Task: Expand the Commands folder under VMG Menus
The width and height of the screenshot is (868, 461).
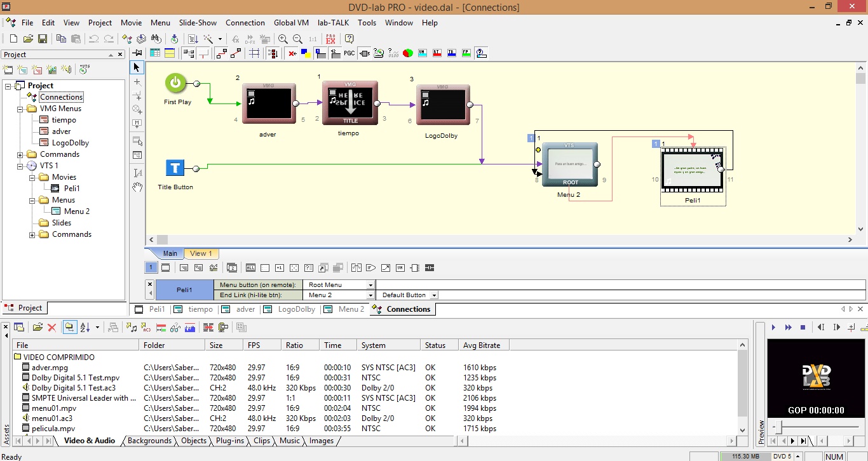Action: [x=20, y=154]
